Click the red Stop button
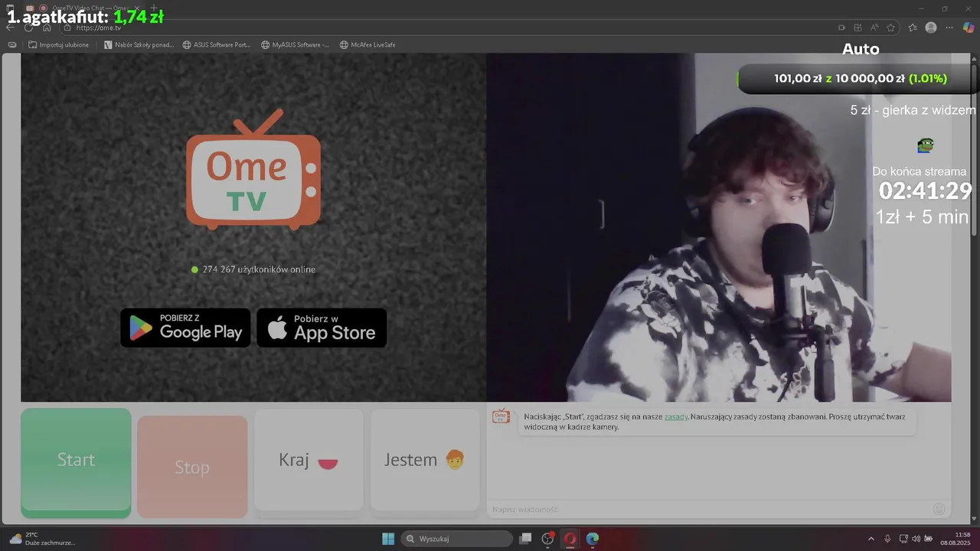This screenshot has width=980, height=551. point(192,467)
